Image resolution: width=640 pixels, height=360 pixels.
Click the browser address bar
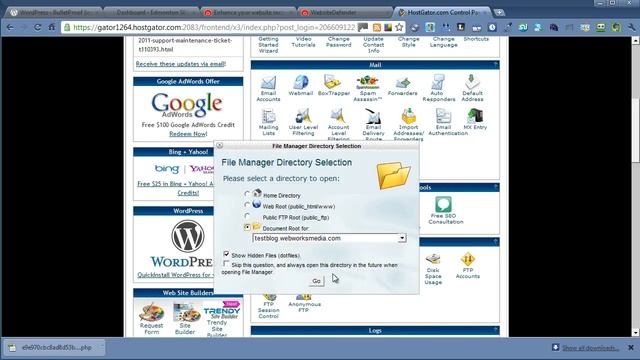pos(214,27)
